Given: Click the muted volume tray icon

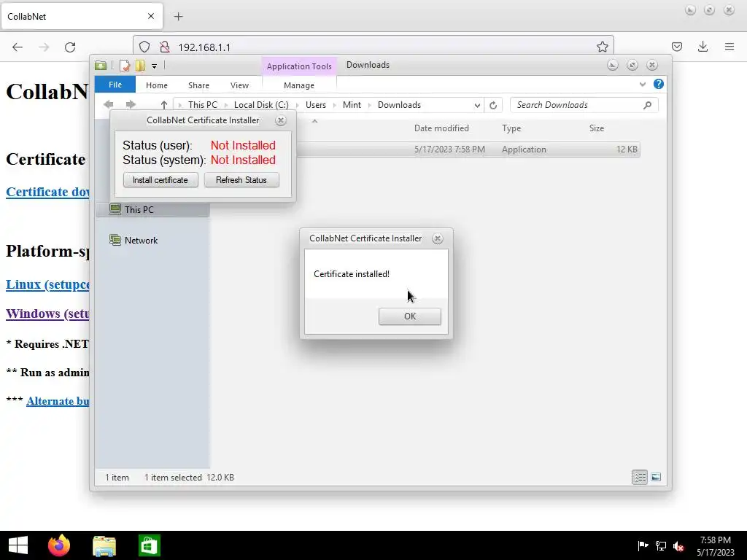Looking at the screenshot, I should 679,546.
